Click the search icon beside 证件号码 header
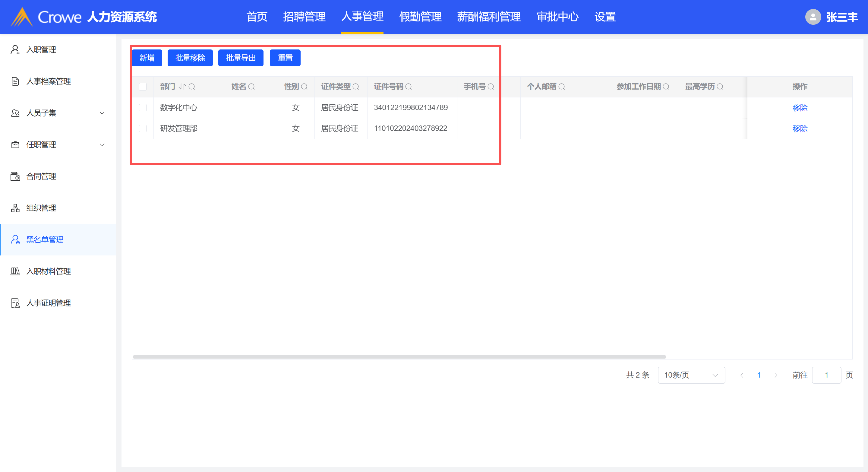 (x=409, y=87)
